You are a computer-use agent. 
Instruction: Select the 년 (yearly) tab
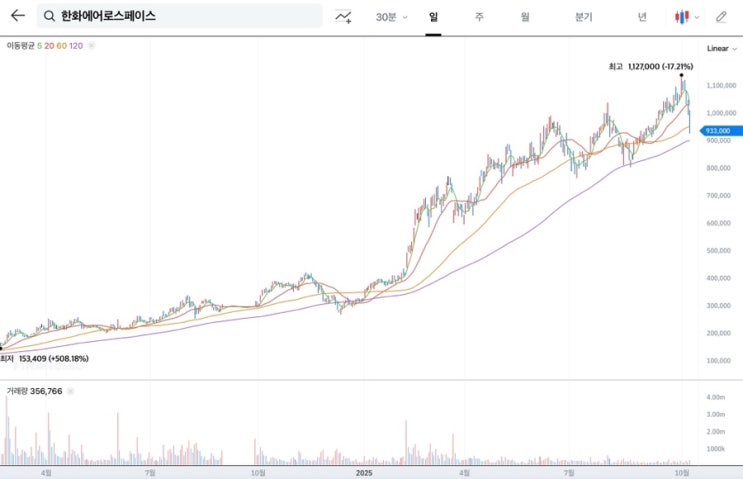pyautogui.click(x=642, y=17)
